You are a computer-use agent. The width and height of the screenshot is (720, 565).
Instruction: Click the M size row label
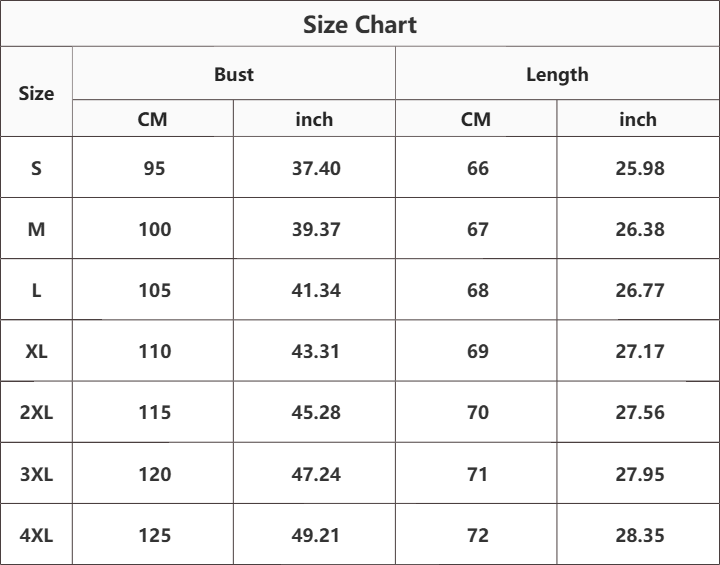(36, 229)
